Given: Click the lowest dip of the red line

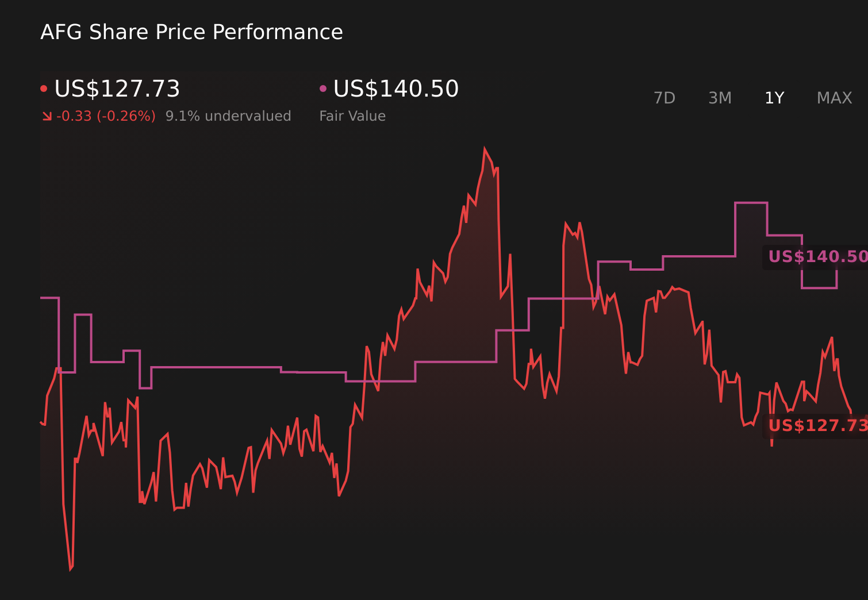Looking at the screenshot, I should click(x=71, y=569).
